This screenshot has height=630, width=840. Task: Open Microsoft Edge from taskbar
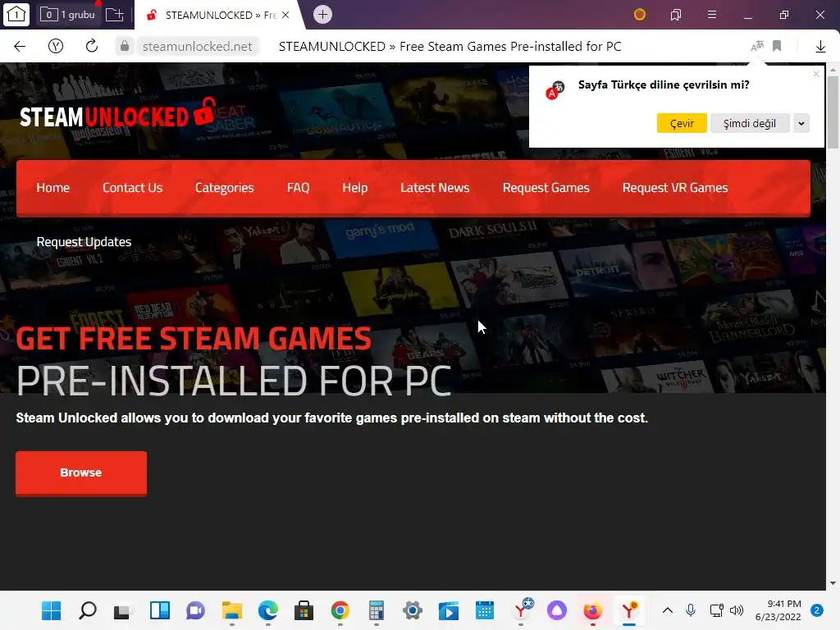(x=268, y=610)
